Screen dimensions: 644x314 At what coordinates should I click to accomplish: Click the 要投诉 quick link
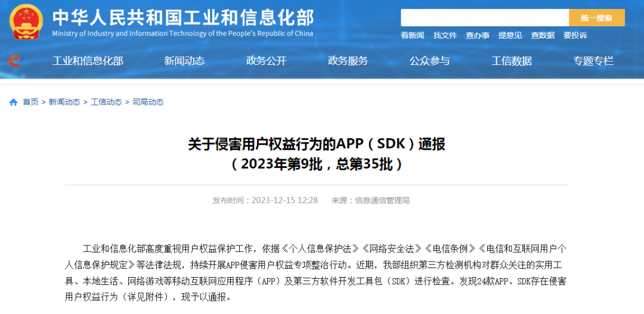[575, 36]
